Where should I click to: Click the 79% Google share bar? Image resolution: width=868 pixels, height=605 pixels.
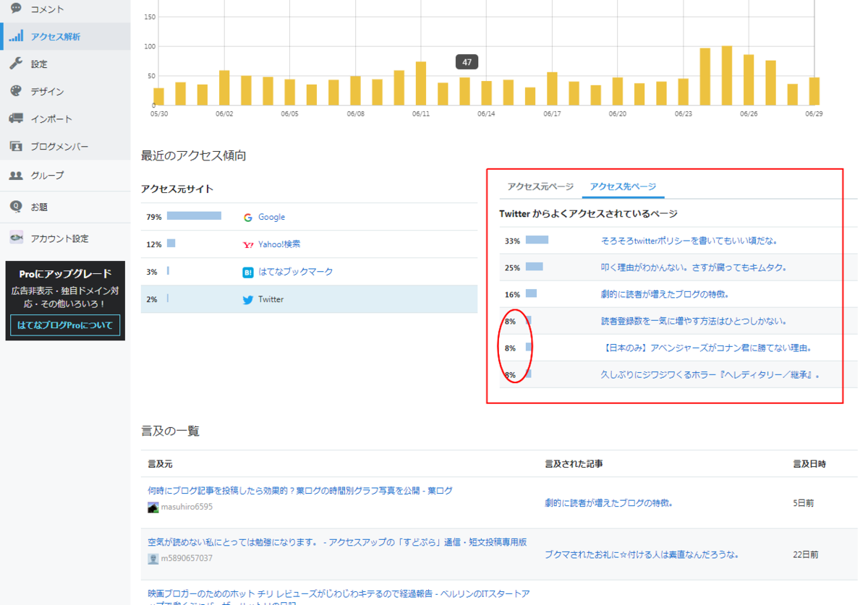194,216
